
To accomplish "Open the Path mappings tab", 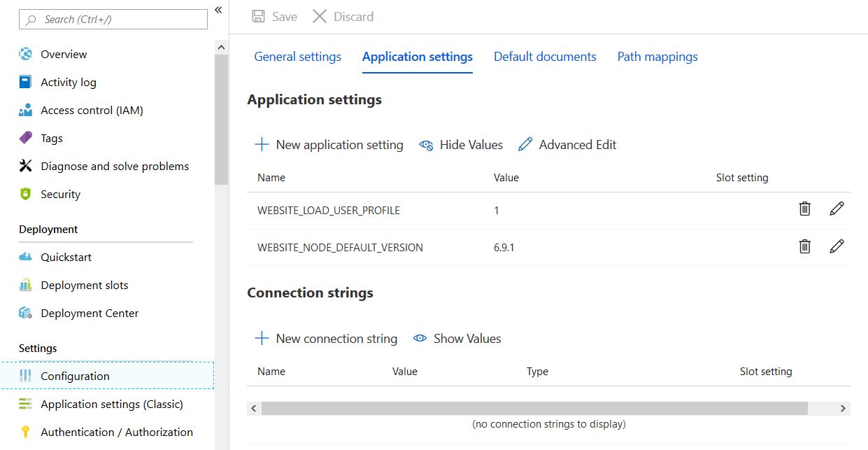I will (x=657, y=56).
